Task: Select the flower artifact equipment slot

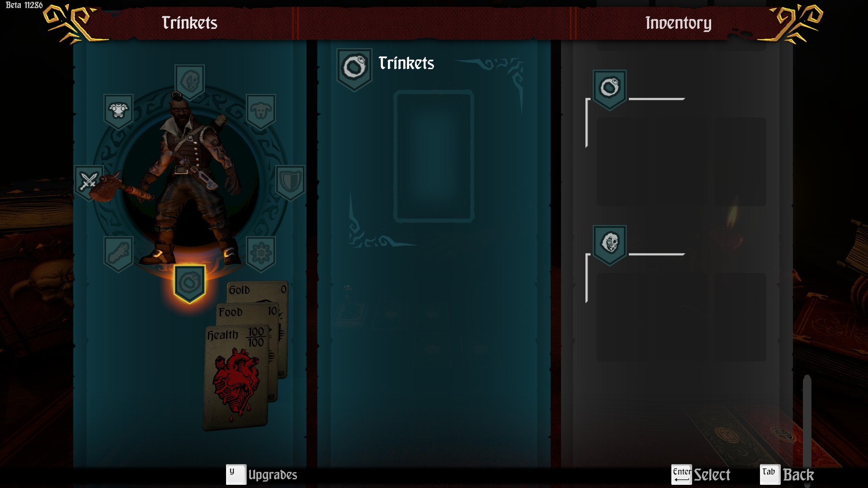Action: point(261,253)
